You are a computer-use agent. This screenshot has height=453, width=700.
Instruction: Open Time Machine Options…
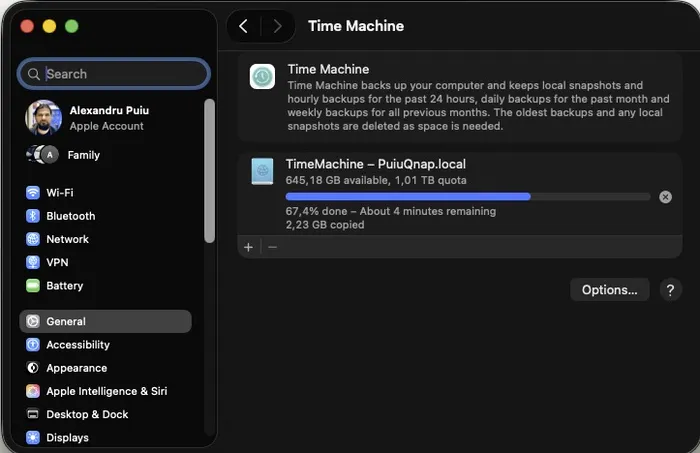click(x=609, y=290)
